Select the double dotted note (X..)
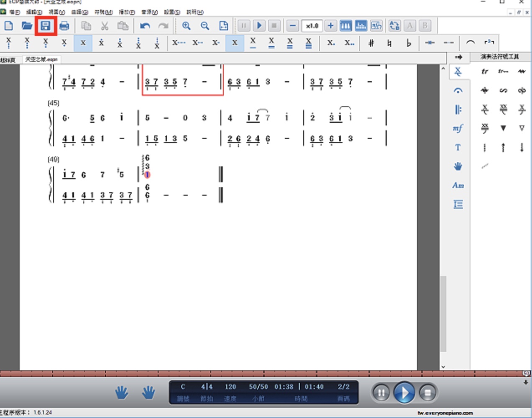This screenshot has height=418, width=532. 349,43
